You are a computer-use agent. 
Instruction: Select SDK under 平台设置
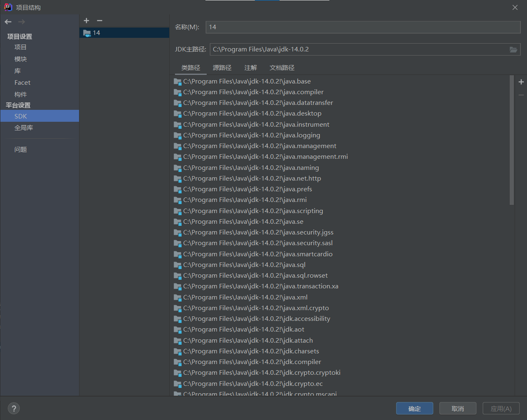[40, 116]
